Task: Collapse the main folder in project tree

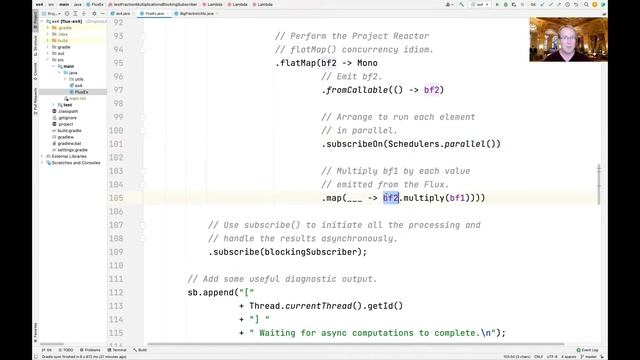Action: tap(53, 66)
